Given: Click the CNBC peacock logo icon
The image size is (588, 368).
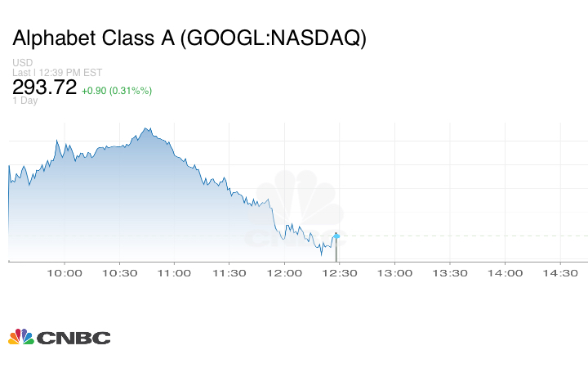Looking at the screenshot, I should click(x=21, y=337).
